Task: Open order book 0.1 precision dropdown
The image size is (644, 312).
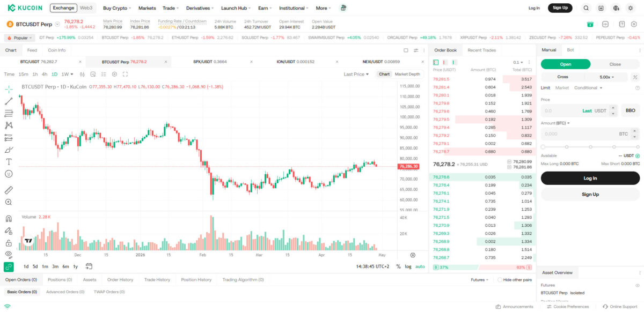Action: point(517,62)
